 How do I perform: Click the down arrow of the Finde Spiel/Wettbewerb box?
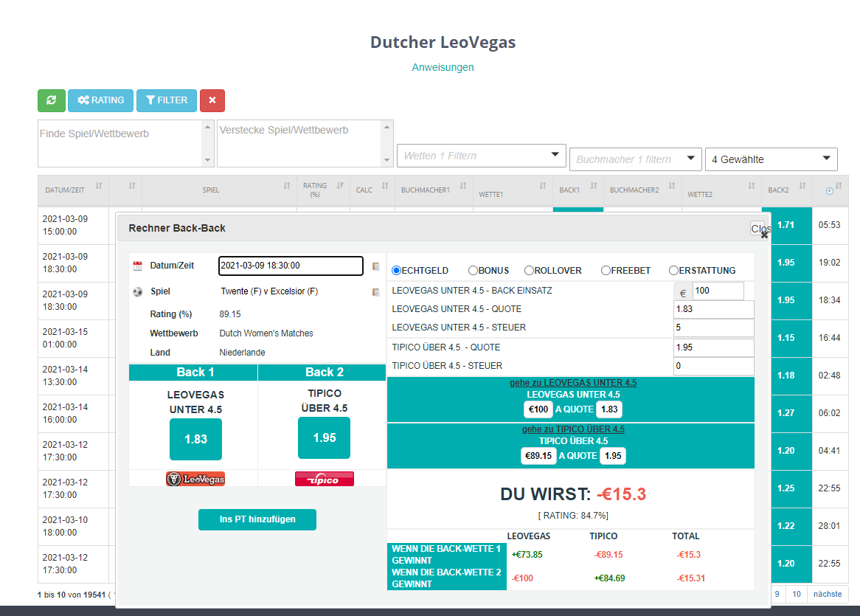point(207,160)
